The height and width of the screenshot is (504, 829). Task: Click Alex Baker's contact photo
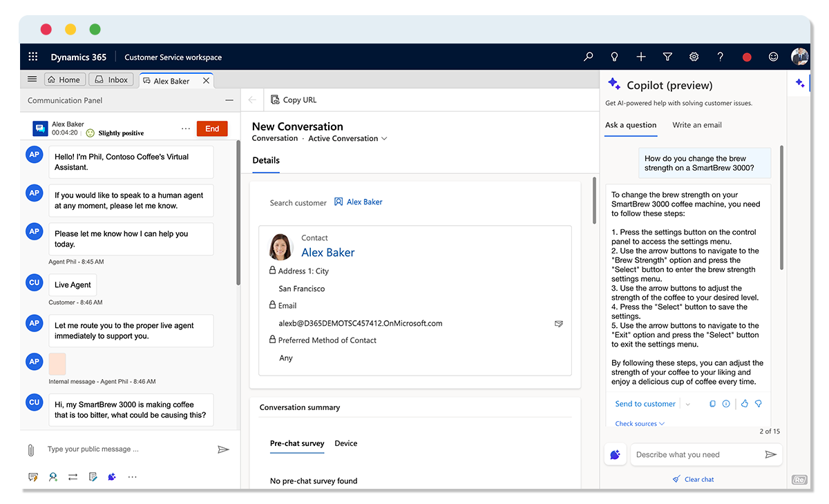click(x=281, y=246)
